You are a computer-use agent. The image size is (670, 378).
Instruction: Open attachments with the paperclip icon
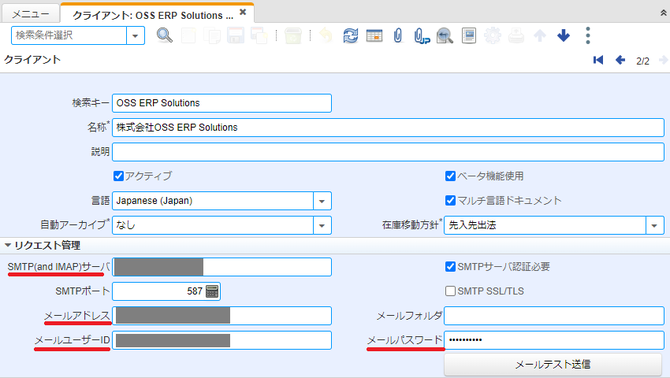coord(398,35)
